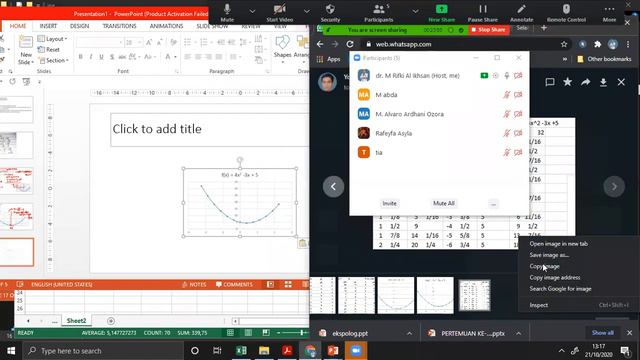The width and height of the screenshot is (640, 360).
Task: Select Sheet2 tab in Excel
Action: click(x=76, y=321)
